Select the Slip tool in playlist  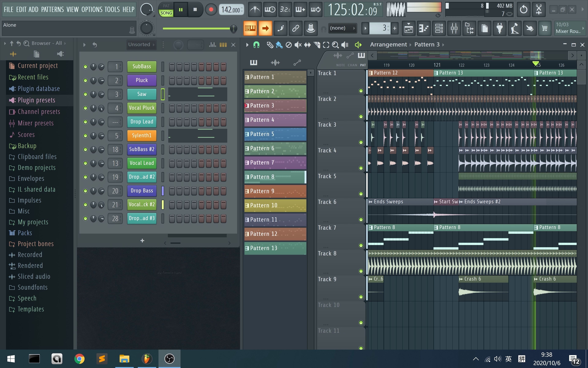pyautogui.click(x=307, y=45)
